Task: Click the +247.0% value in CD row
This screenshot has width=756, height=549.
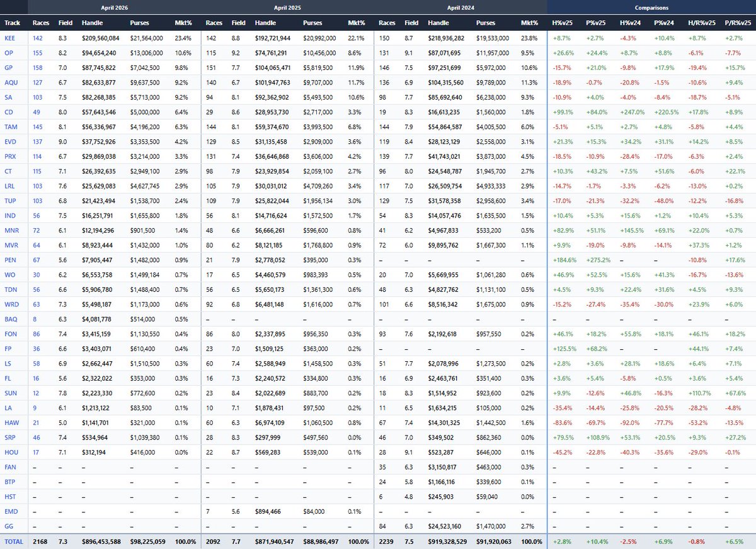Action: pos(632,111)
